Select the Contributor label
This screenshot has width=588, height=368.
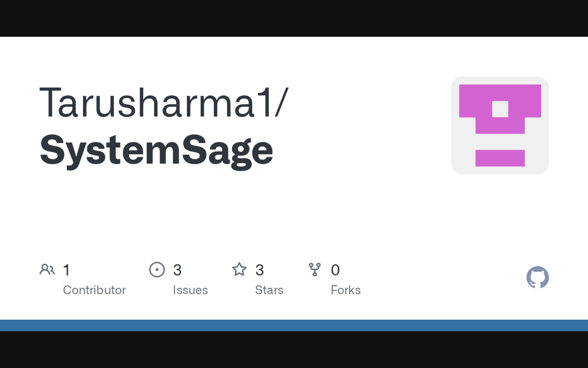click(94, 290)
